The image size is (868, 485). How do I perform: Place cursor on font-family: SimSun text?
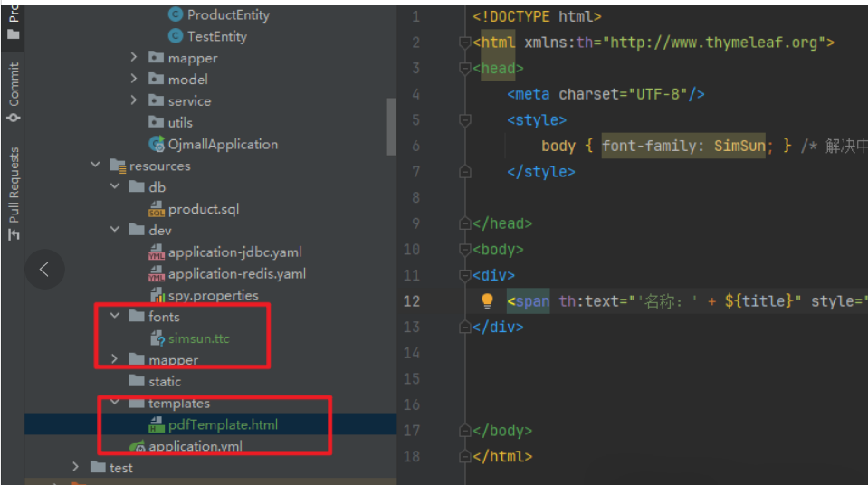[x=683, y=147]
